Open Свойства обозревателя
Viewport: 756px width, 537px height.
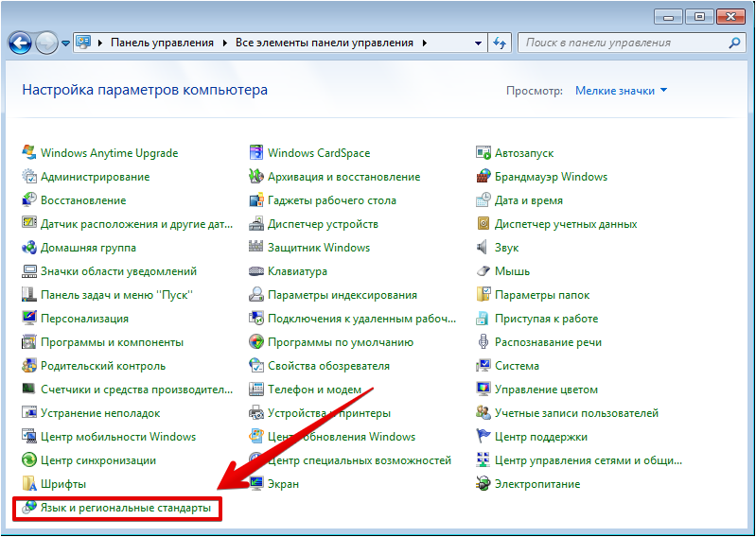click(x=319, y=366)
